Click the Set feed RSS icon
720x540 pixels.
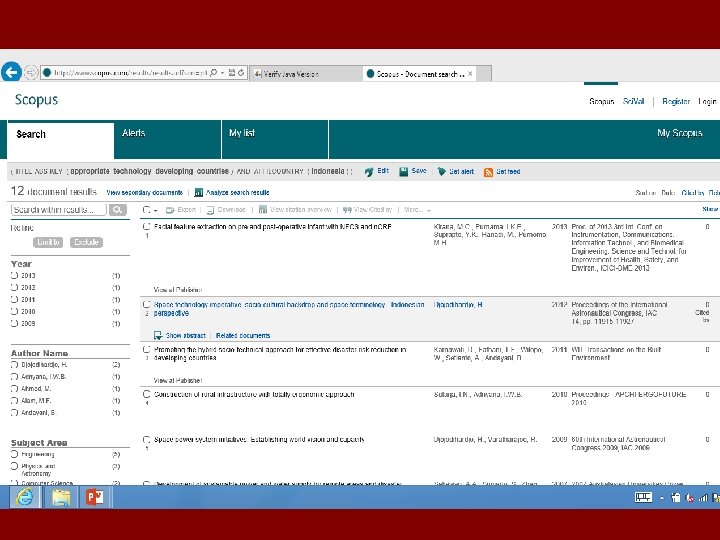[488, 172]
